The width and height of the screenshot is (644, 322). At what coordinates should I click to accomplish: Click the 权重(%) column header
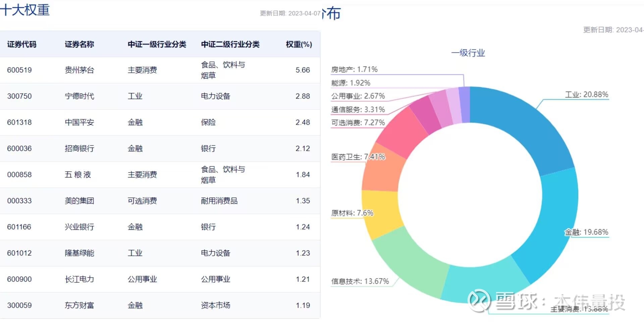[x=299, y=44]
